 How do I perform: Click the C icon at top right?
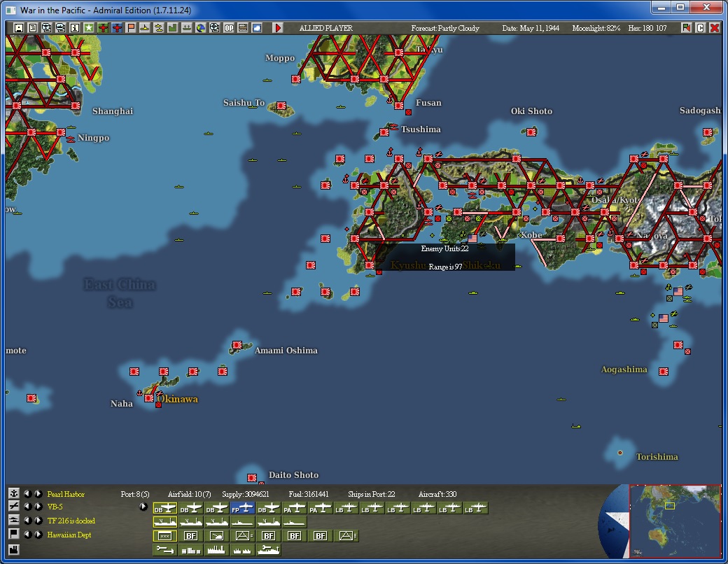point(700,28)
